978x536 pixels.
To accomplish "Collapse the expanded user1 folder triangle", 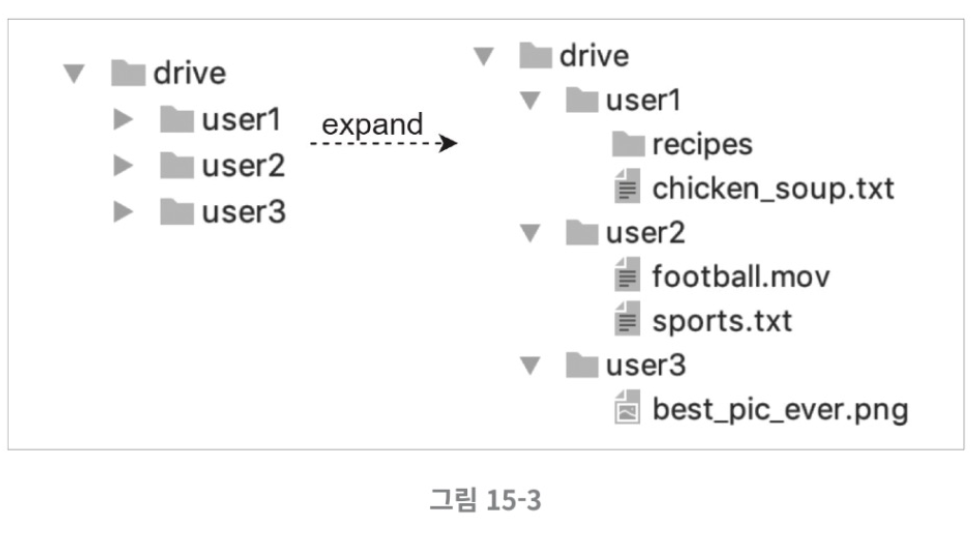I will [x=530, y=100].
